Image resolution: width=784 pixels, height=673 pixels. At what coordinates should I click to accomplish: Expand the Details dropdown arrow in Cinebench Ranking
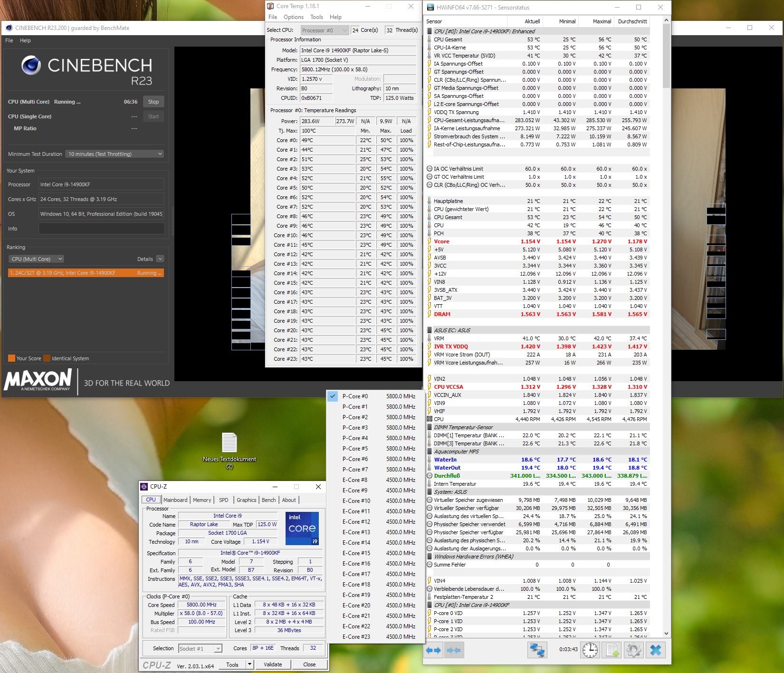160,259
